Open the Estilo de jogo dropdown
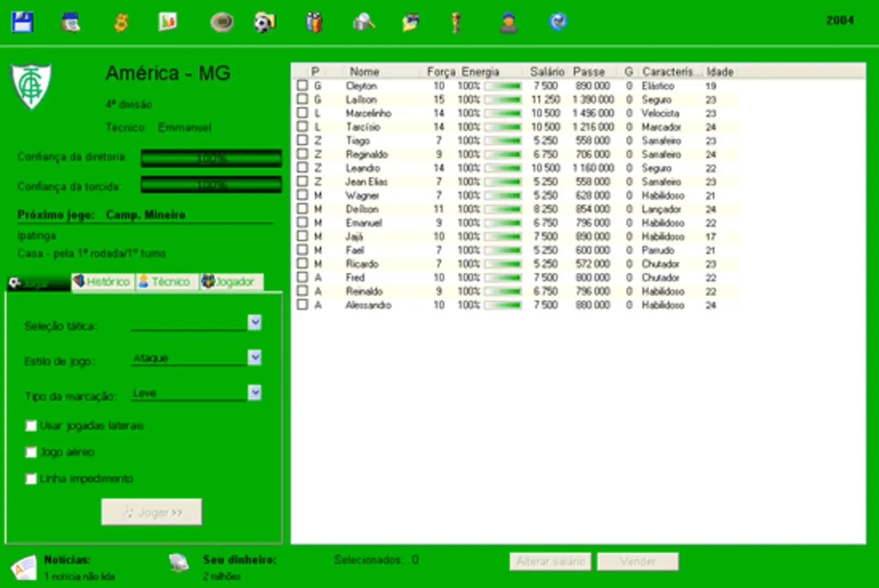The height and width of the screenshot is (588, 879). (254, 358)
